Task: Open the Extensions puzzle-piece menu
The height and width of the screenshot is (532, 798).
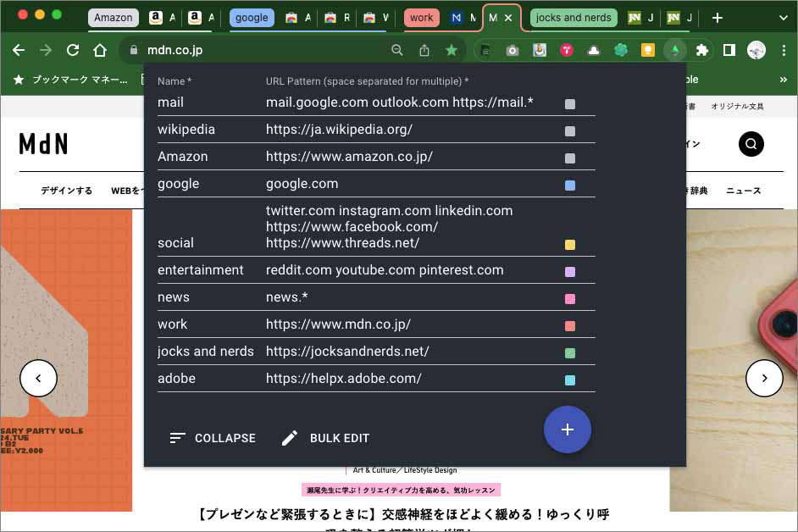Action: [702, 50]
